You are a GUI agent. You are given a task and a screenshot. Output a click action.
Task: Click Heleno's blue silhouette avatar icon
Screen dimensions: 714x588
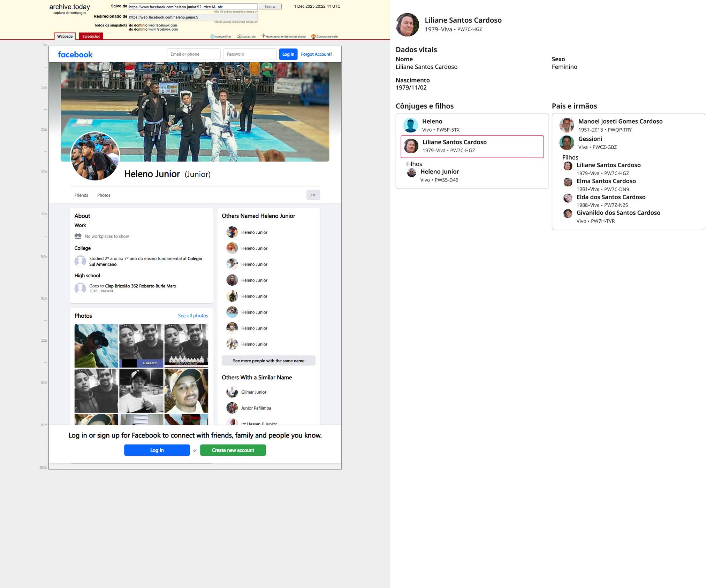[x=410, y=125]
